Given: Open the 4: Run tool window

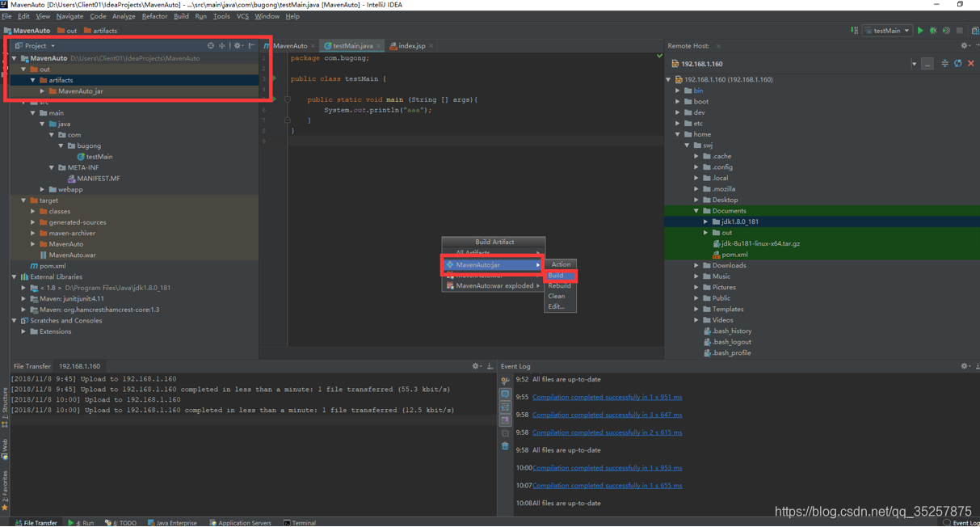Looking at the screenshot, I should 81,523.
